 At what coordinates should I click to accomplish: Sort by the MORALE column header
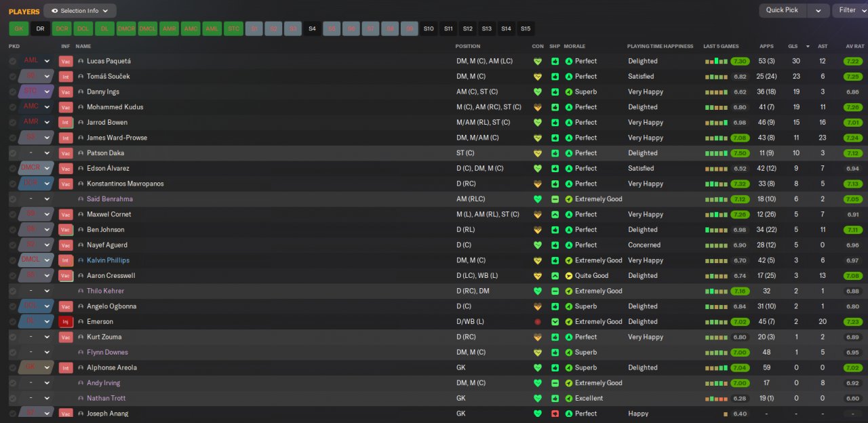click(x=574, y=46)
